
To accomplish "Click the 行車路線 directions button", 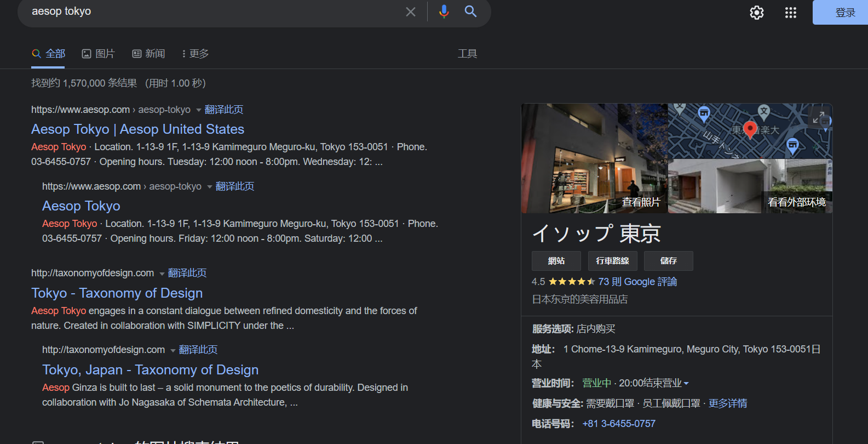I will click(613, 261).
